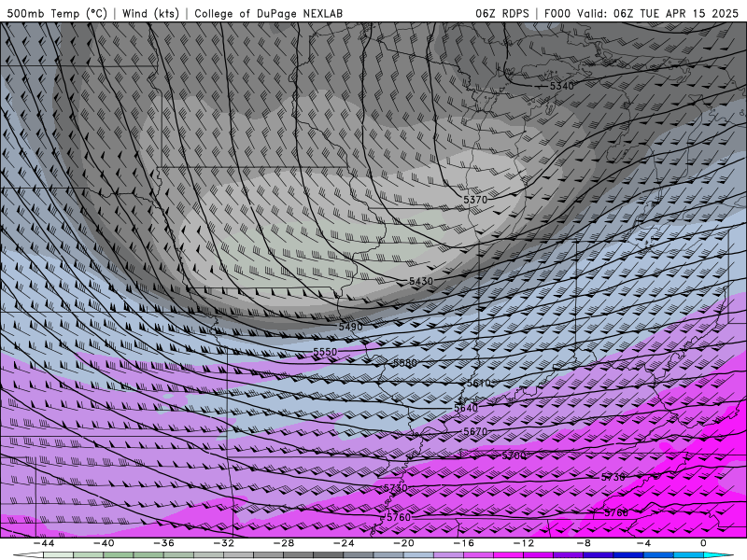Pick the -32 temperature scale value
The height and width of the screenshot is (560, 747).
point(223,543)
